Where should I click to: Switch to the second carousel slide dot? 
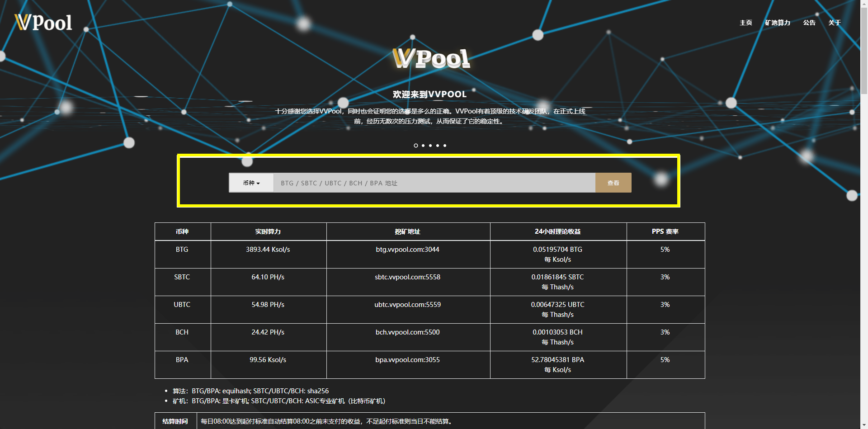[423, 146]
